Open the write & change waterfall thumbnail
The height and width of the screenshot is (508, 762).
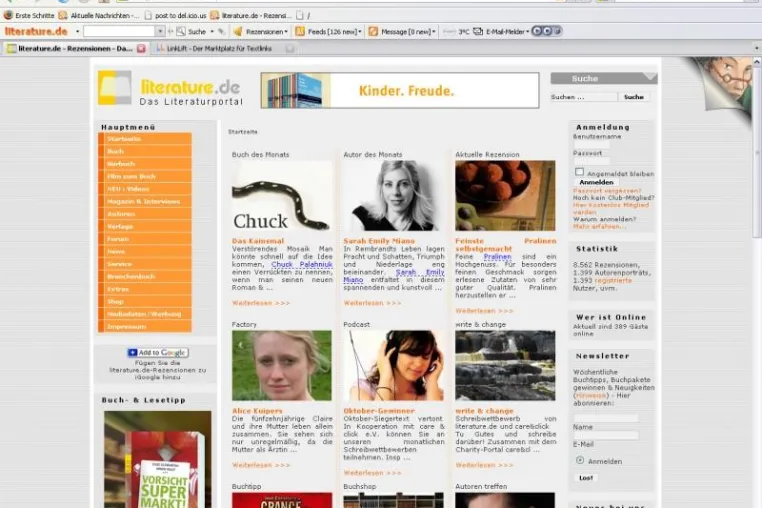(505, 366)
